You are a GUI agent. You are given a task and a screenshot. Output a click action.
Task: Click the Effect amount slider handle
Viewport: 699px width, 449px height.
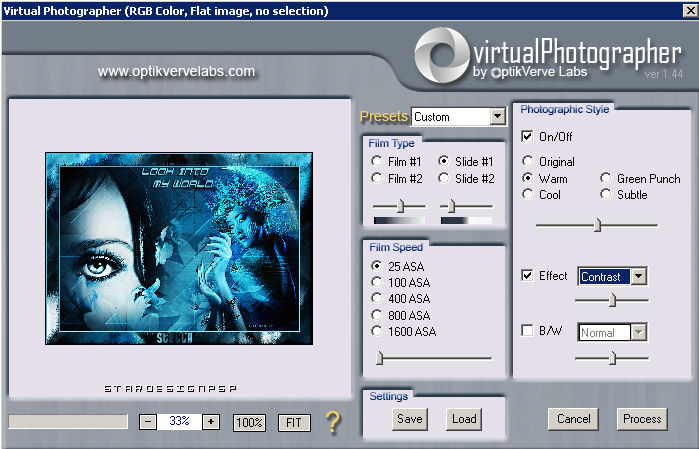[613, 300]
